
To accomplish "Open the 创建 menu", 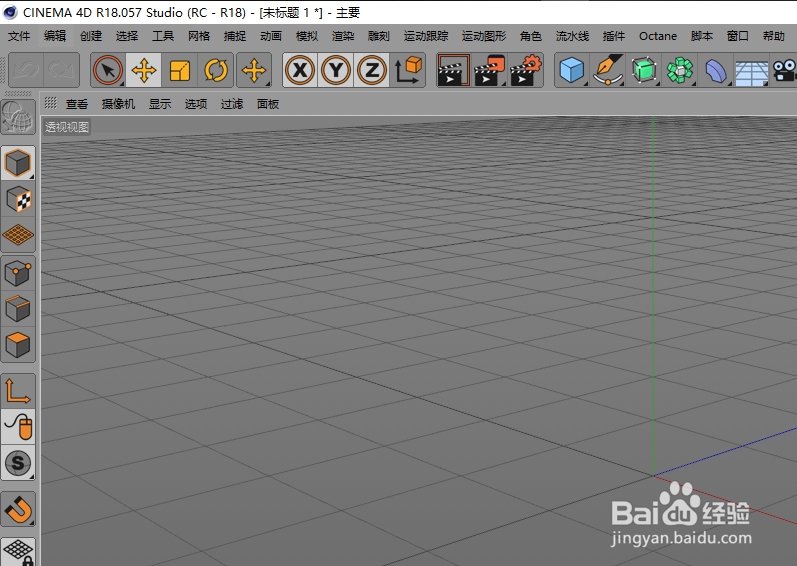I will (x=91, y=36).
